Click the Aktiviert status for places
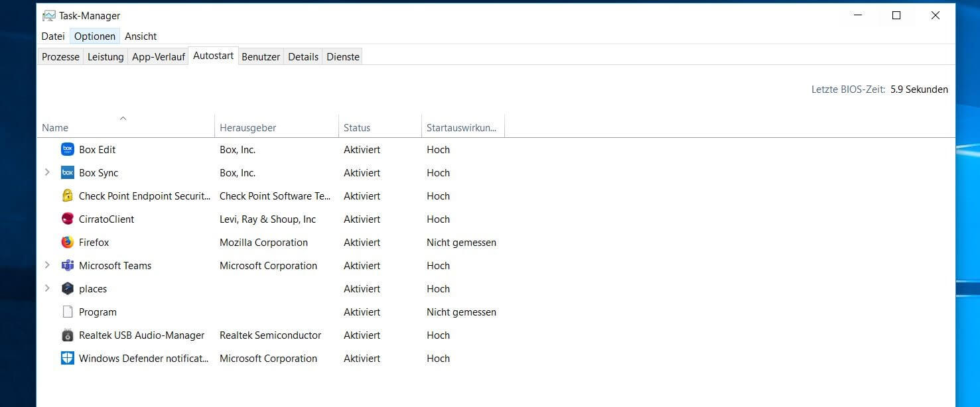This screenshot has height=407, width=980. tap(362, 288)
